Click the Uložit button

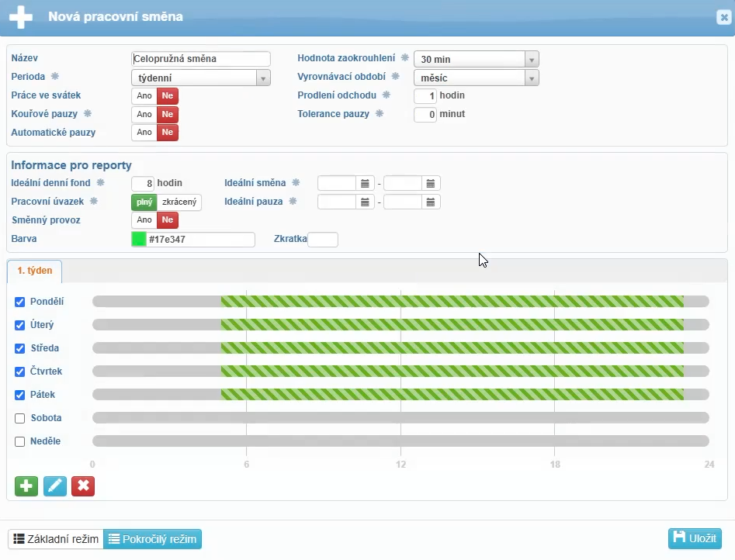click(695, 538)
